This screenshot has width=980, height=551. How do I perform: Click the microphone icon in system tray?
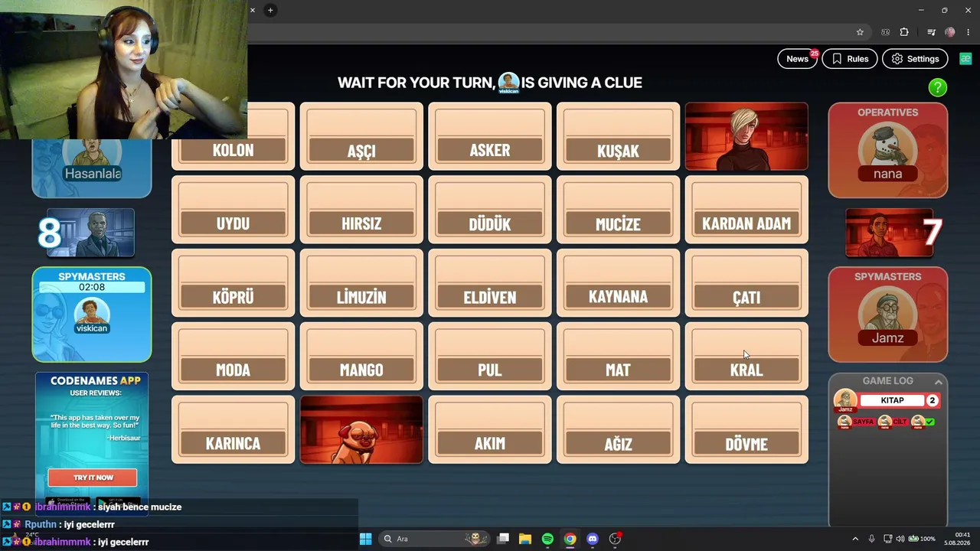click(x=871, y=539)
